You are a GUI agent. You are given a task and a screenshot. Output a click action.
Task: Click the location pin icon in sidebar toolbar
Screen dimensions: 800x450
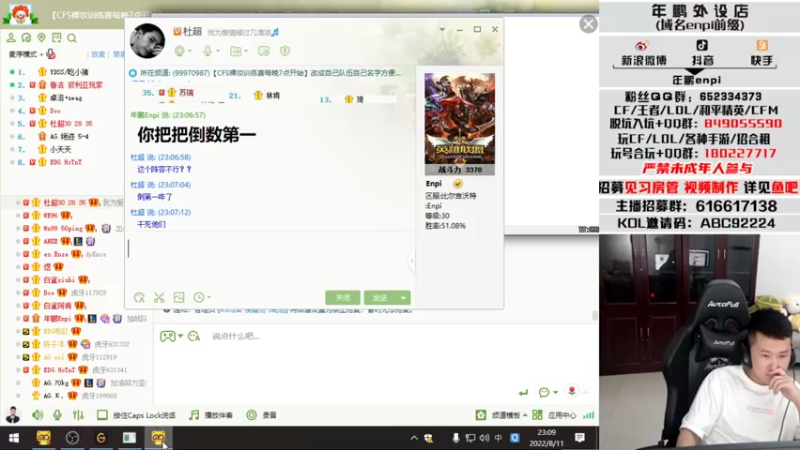point(41,38)
